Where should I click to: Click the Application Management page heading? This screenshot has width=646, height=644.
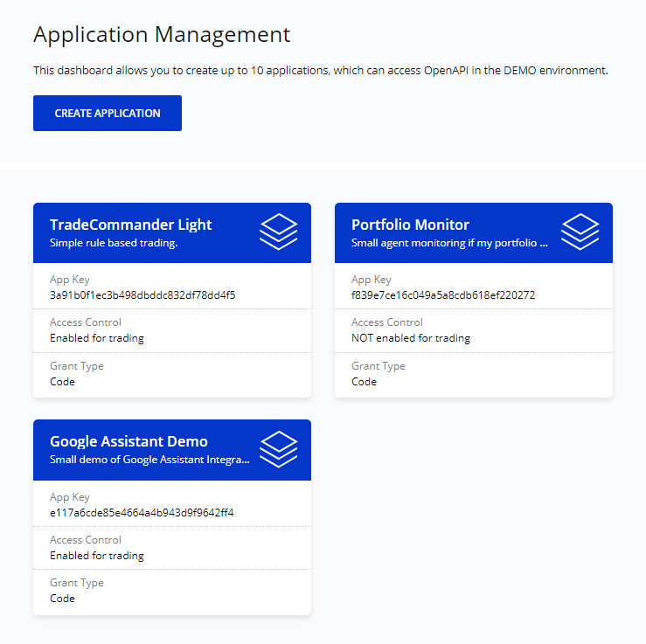tap(162, 35)
